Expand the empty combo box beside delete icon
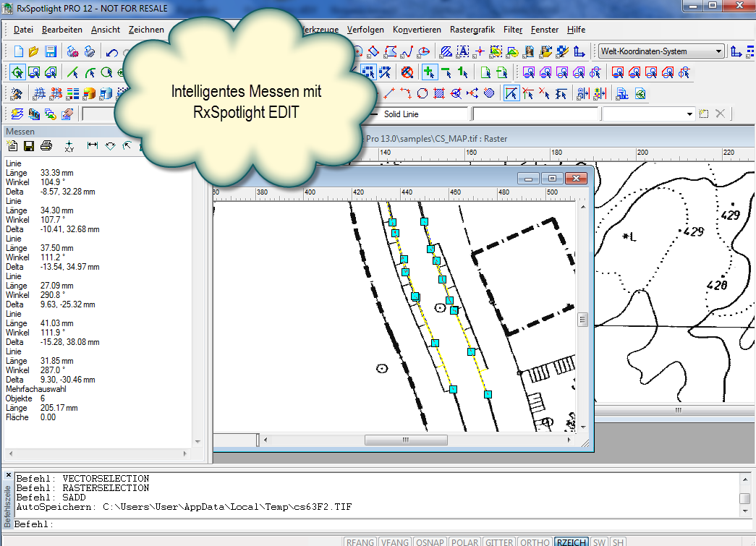 point(690,114)
